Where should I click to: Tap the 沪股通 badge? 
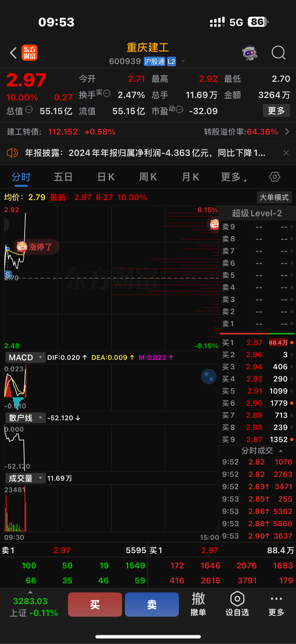click(x=154, y=61)
